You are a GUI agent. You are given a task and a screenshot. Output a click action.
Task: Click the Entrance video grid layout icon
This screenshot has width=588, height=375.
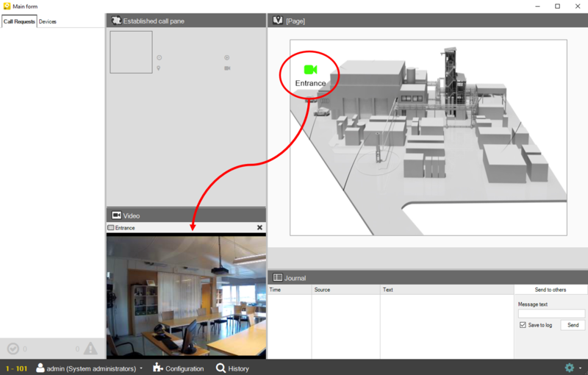tap(111, 228)
